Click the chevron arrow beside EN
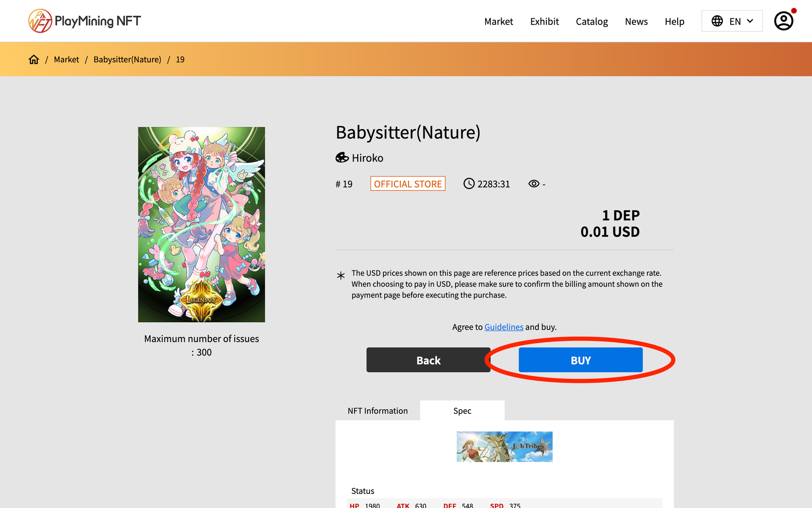 click(x=750, y=21)
